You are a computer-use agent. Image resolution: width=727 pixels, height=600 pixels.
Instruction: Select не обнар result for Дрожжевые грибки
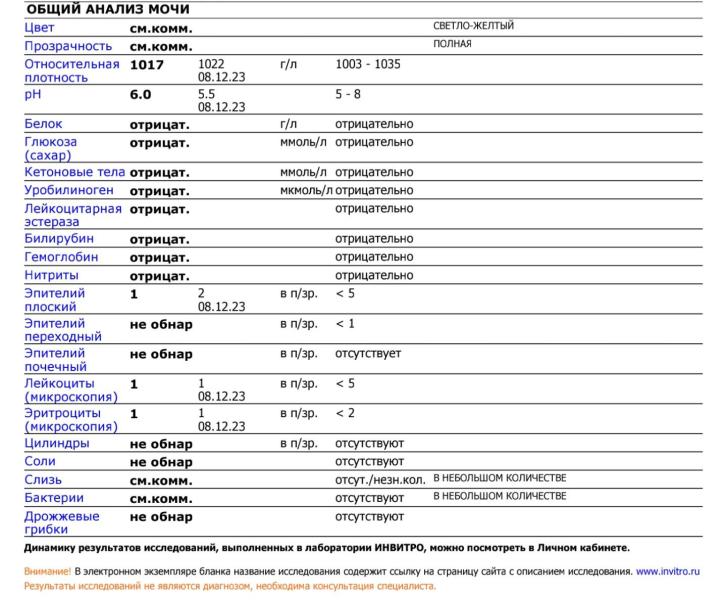pyautogui.click(x=161, y=517)
